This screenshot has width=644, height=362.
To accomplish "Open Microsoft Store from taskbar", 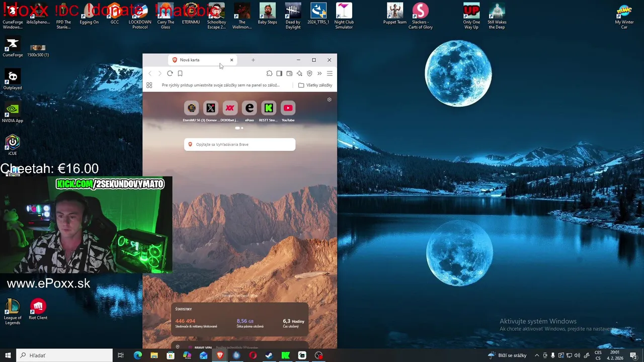I will point(171,355).
